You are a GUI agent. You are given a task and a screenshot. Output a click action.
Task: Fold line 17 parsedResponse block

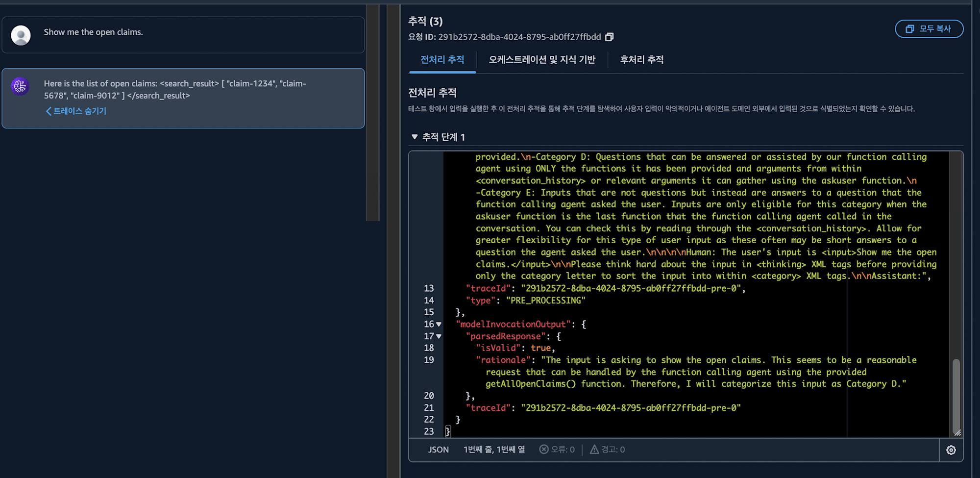pos(439,336)
